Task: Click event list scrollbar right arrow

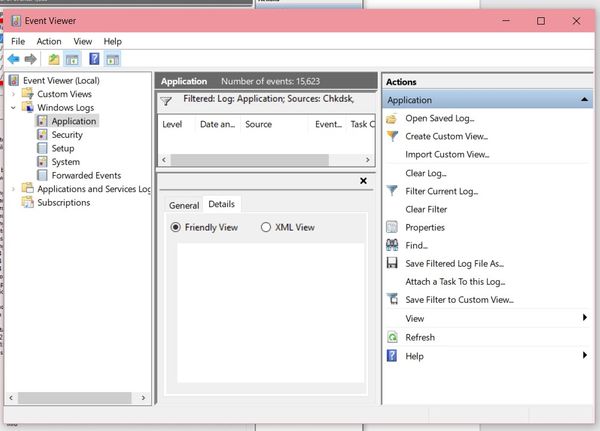Action: point(368,160)
